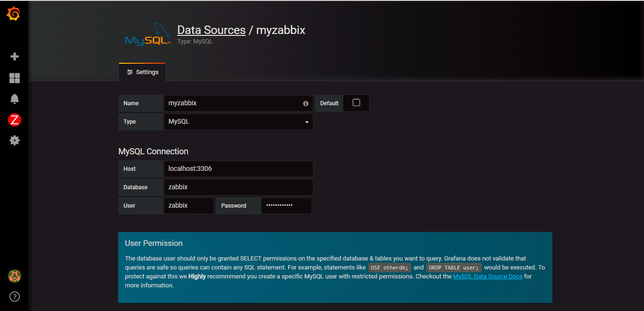
Task: Click the Password input field
Action: pos(286,206)
